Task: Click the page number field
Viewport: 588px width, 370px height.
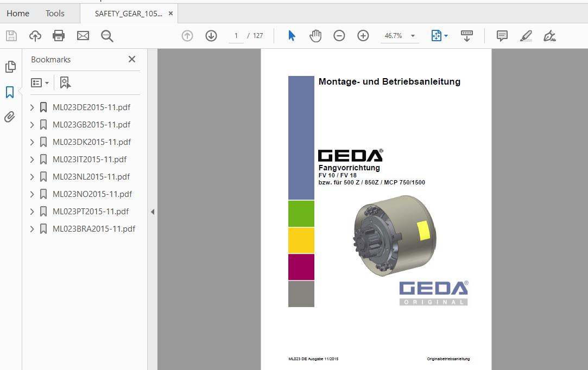Action: [236, 36]
